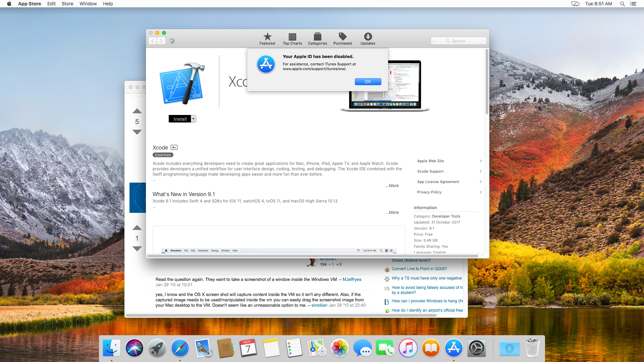Screen dimensions: 644x362
Task: Downvote the answer scored 5 in browser window
Action: click(x=137, y=132)
